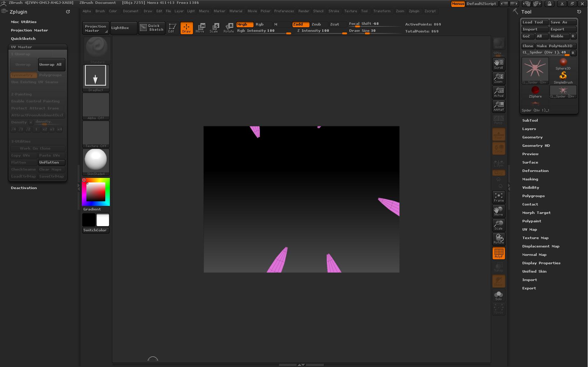588x367 pixels.
Task: Expand Misc Utilities in Zplugin
Action: (x=23, y=22)
